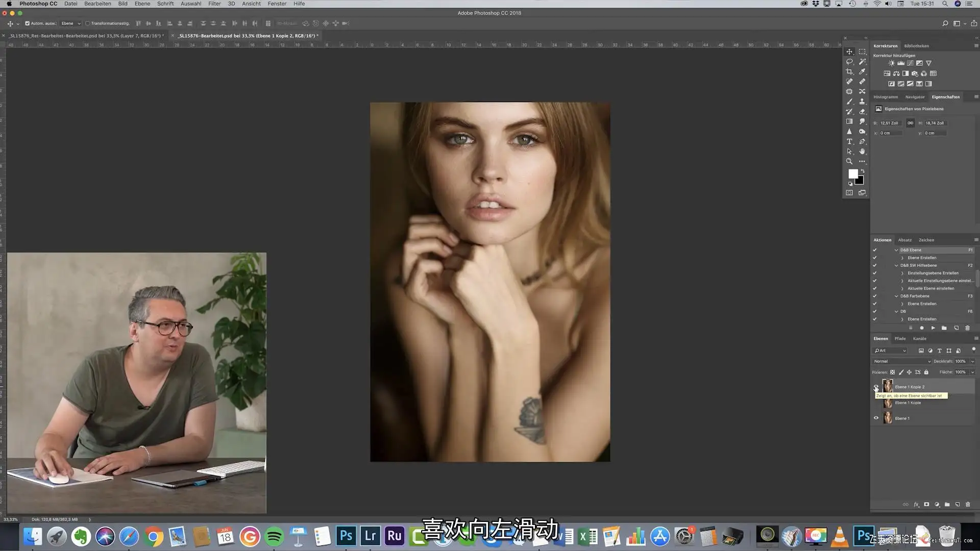Click the foreground color swatch
This screenshot has width=980, height=551.
852,174
